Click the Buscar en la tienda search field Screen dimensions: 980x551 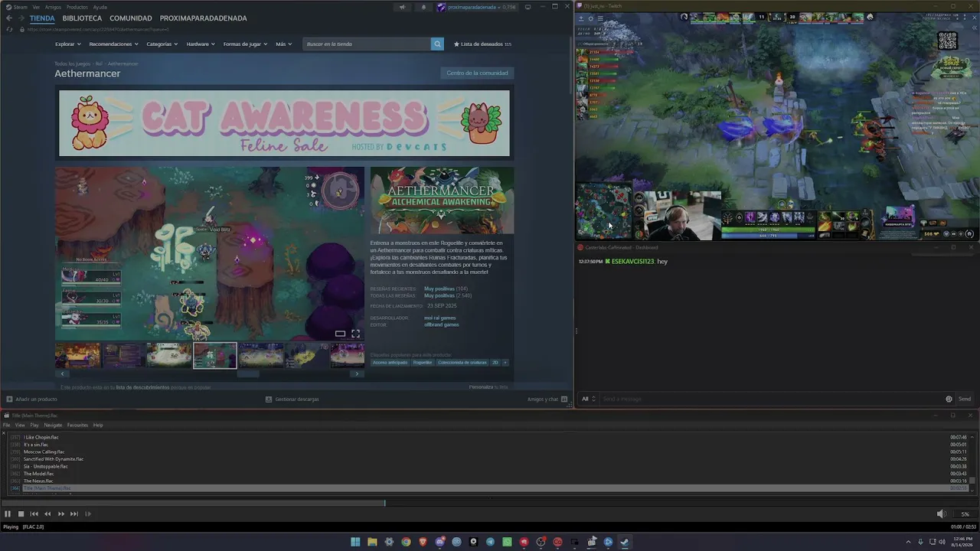(367, 44)
